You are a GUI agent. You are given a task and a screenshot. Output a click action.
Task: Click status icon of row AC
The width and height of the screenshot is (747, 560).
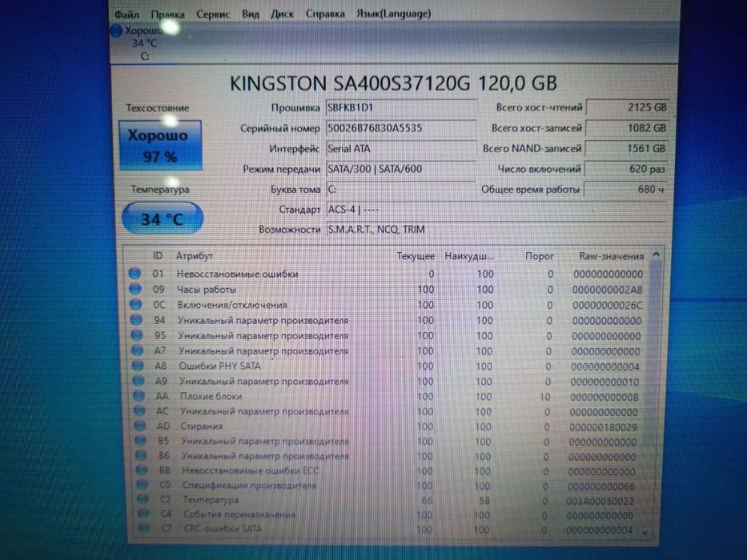[x=139, y=410]
